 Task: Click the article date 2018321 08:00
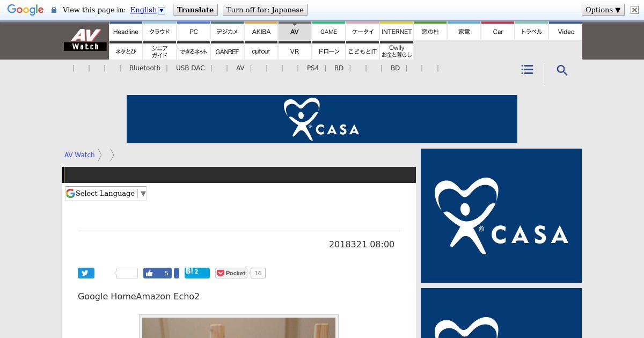tap(362, 244)
